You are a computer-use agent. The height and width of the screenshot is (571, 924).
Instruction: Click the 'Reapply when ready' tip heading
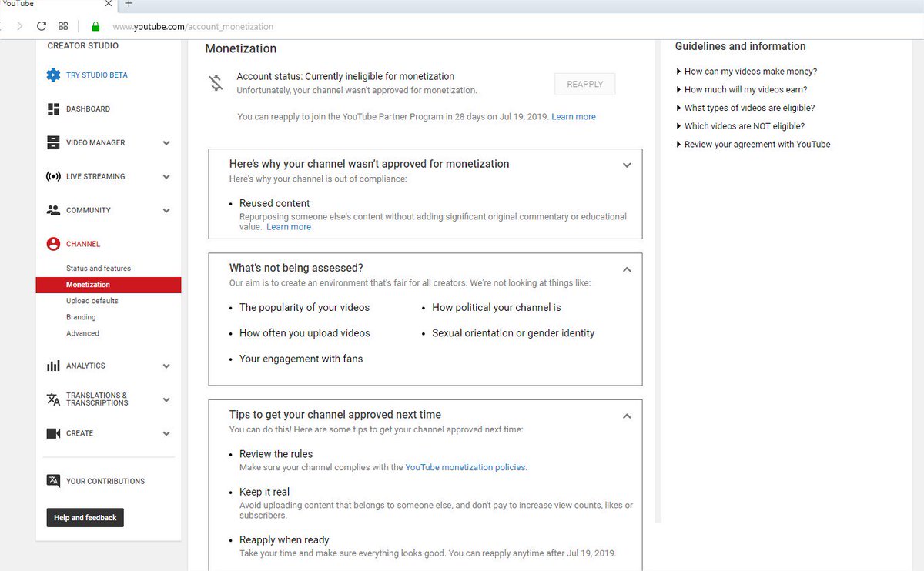coord(284,539)
